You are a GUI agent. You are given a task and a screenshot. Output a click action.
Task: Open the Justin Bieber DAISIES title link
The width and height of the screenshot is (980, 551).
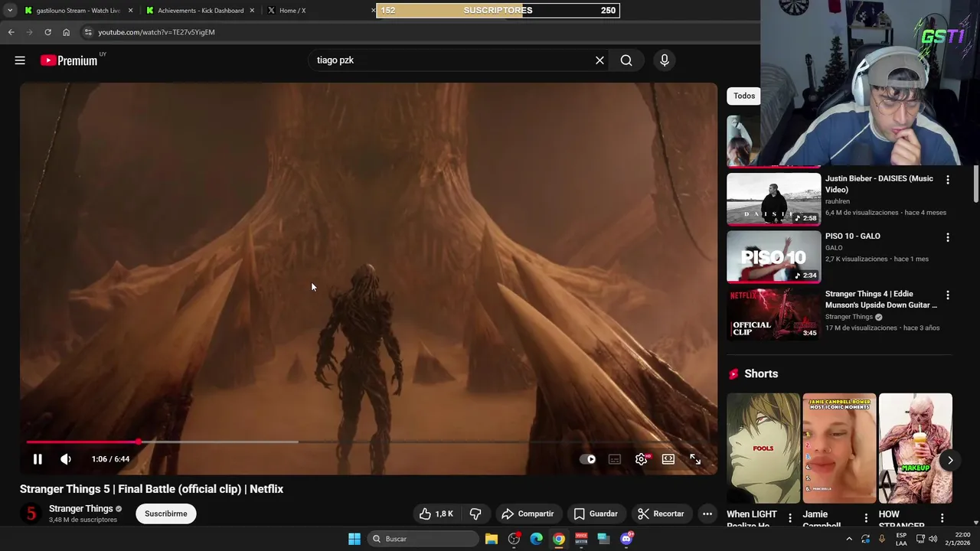[x=879, y=184]
